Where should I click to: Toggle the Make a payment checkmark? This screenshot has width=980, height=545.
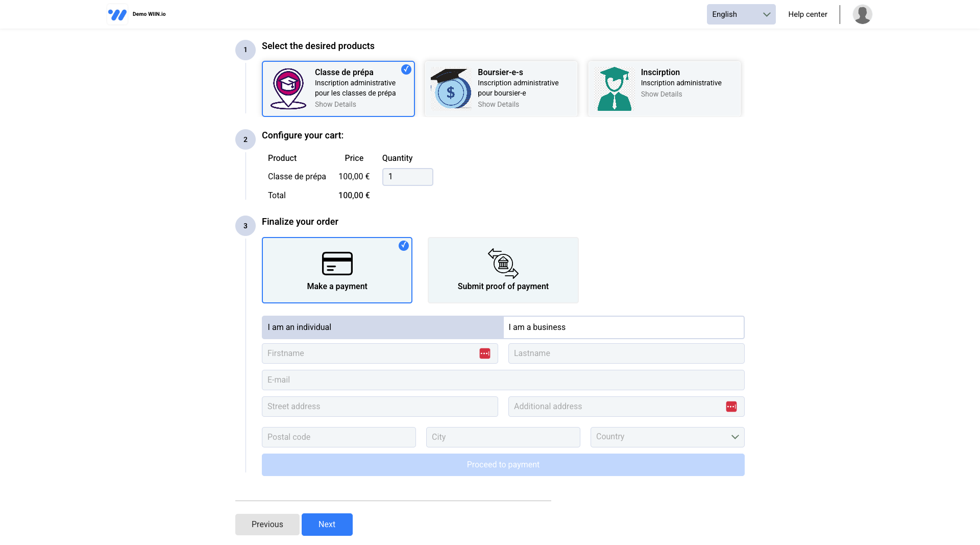point(403,246)
